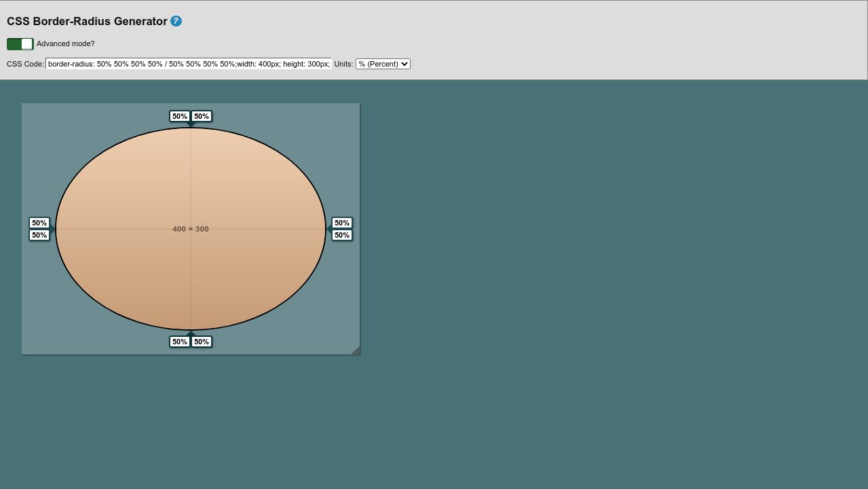Click the CSS Border-Radius Generator title
The width and height of the screenshot is (868, 489).
(87, 21)
